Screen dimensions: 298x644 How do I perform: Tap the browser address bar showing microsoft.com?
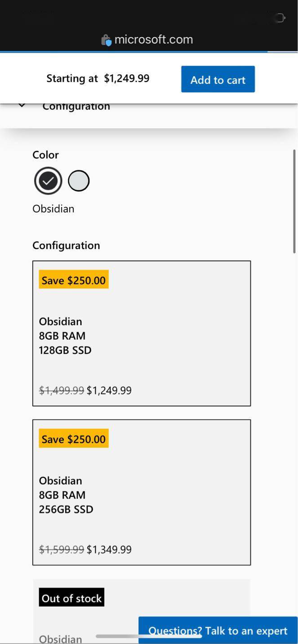pyautogui.click(x=154, y=40)
